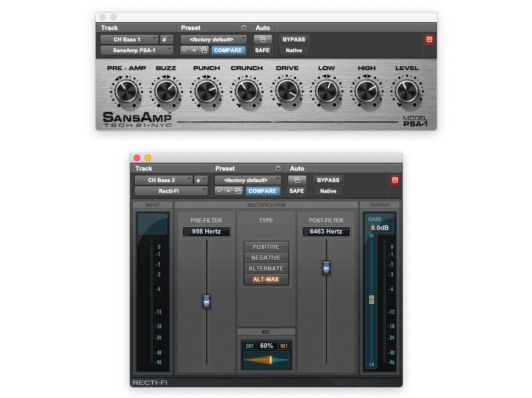Click the WET label in Mix section

pyautogui.click(x=284, y=346)
